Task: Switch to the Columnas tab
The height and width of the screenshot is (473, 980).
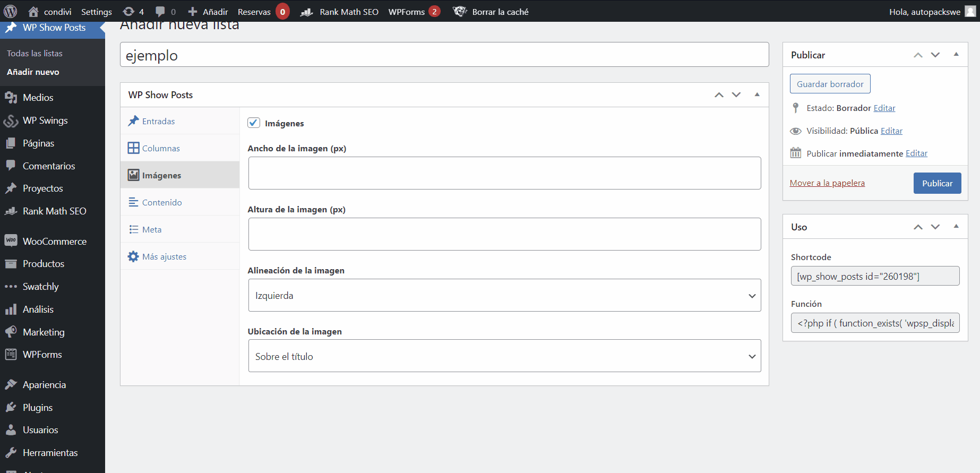Action: pyautogui.click(x=161, y=148)
